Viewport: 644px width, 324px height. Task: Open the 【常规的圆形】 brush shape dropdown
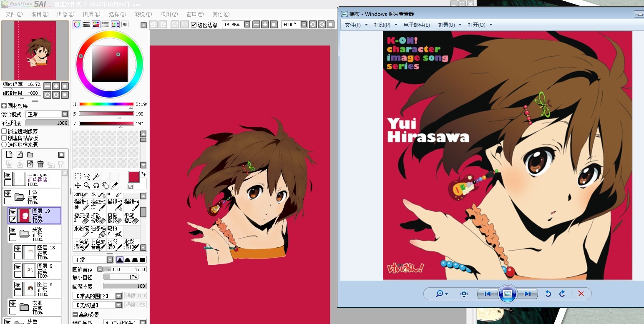[x=118, y=296]
